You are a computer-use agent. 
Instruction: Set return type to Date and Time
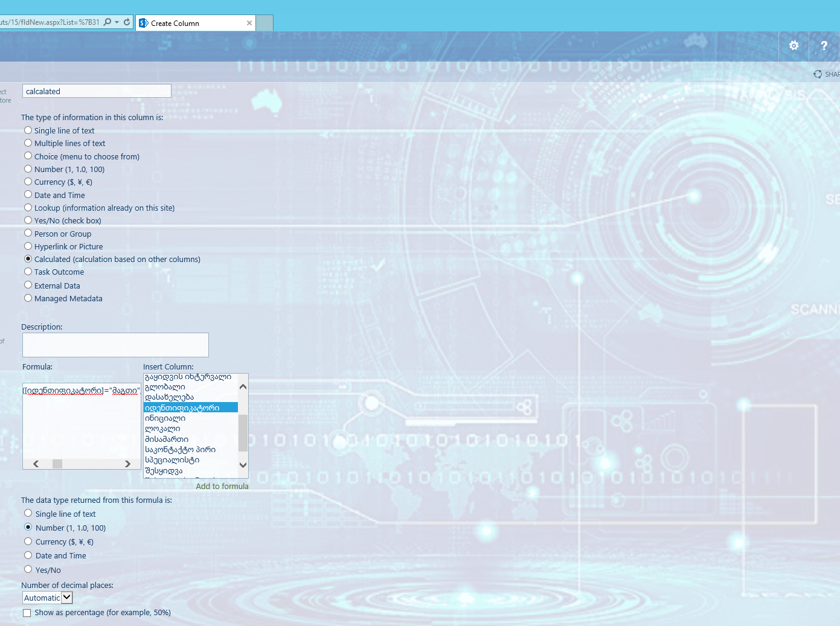point(28,555)
